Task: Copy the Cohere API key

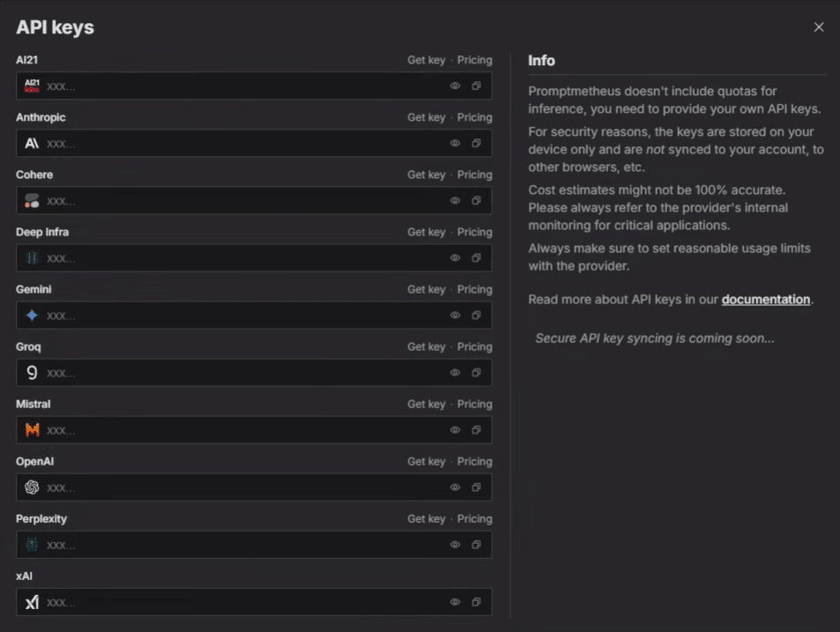Action: tap(476, 200)
